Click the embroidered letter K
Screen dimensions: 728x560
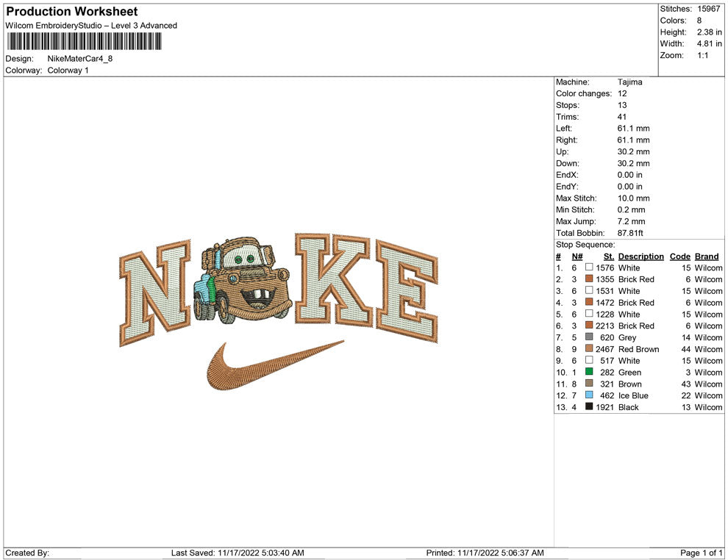333,279
